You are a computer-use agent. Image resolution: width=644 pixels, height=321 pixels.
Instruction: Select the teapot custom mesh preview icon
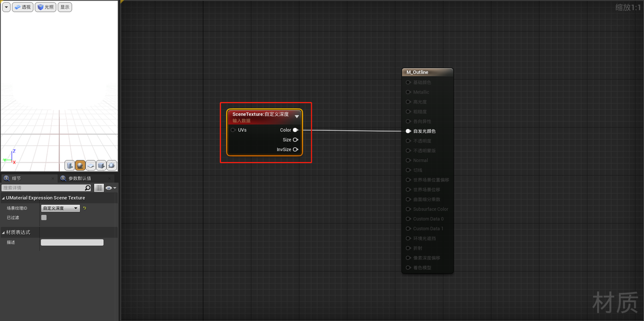coord(112,165)
